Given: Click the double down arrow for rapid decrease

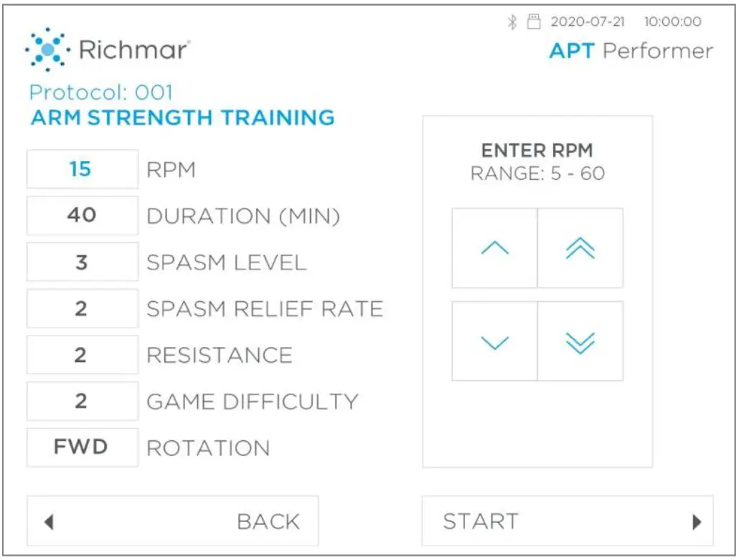Looking at the screenshot, I should [x=580, y=341].
